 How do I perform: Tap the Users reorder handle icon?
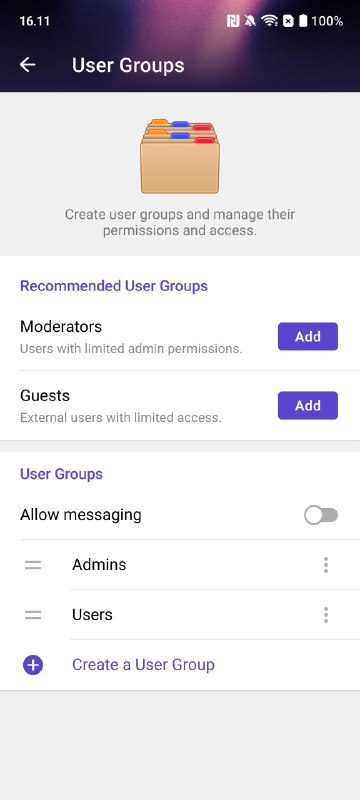click(33, 615)
